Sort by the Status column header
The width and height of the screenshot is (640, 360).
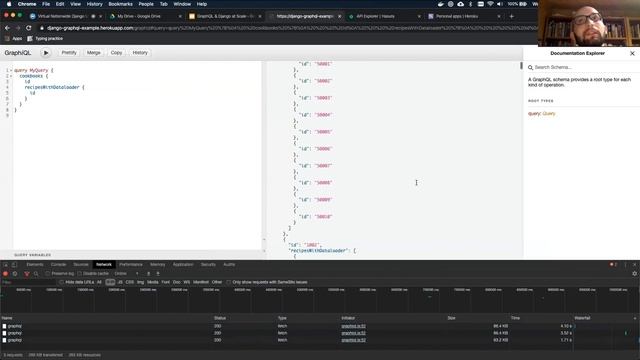220,318
